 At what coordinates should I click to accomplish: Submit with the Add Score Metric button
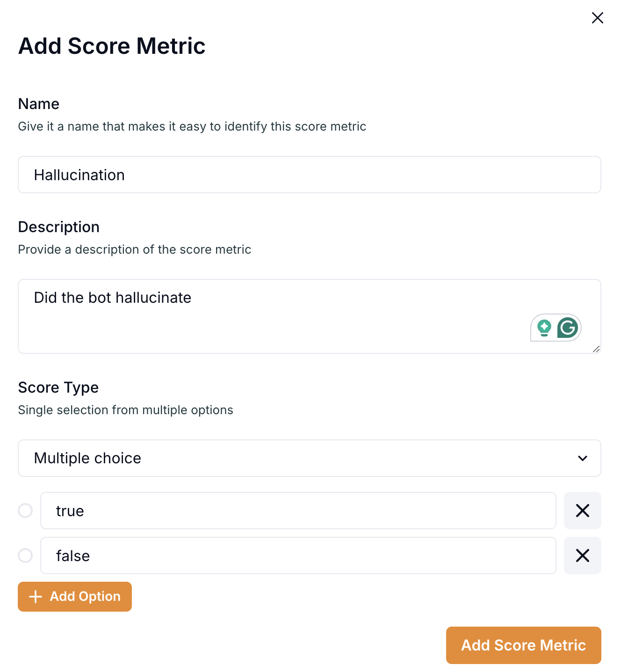pos(523,645)
